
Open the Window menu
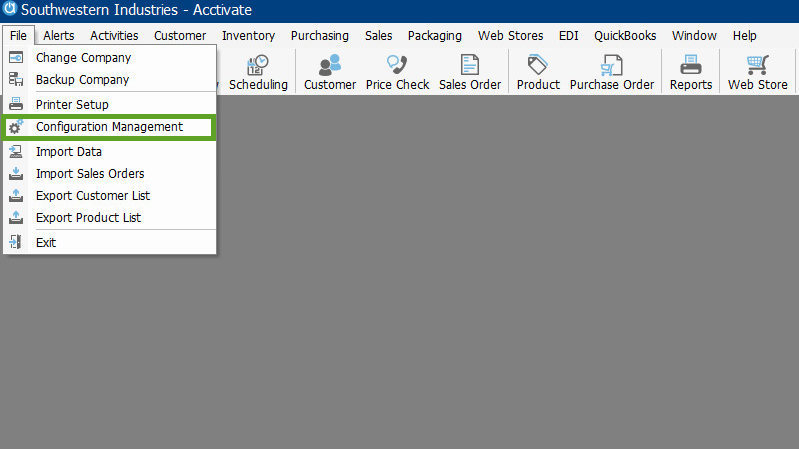tap(694, 36)
